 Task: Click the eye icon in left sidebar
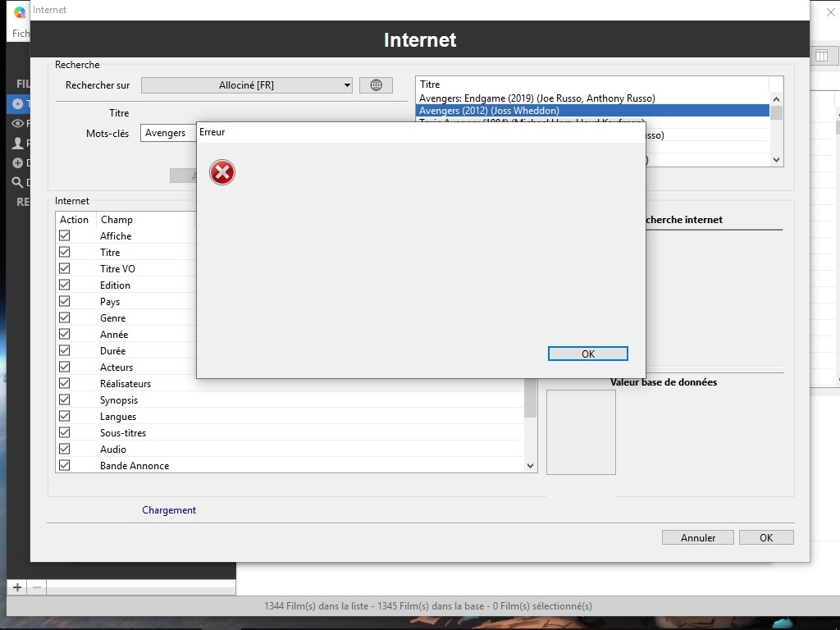(x=17, y=124)
